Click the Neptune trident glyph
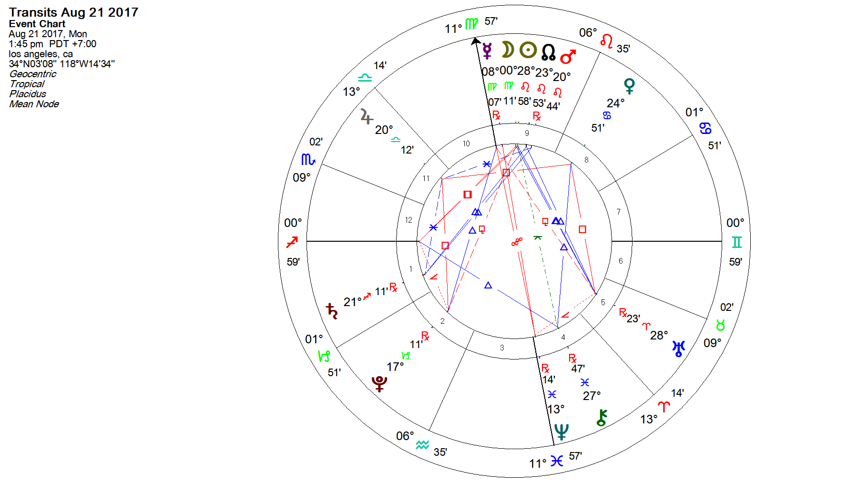Screen dimensions: 868x483 tap(562, 432)
